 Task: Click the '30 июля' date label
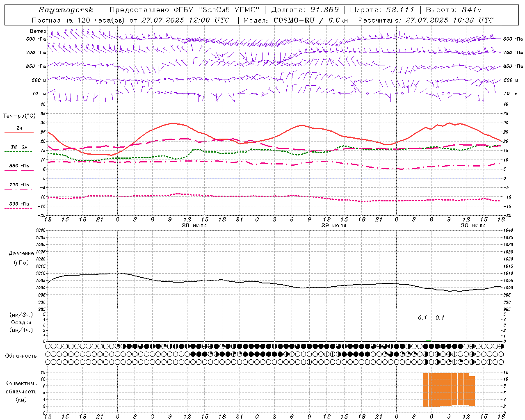pos(473,226)
